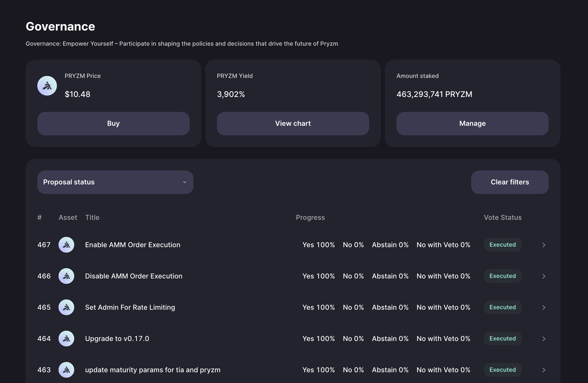Open proposal 464 via its chevron arrow

[544, 339]
